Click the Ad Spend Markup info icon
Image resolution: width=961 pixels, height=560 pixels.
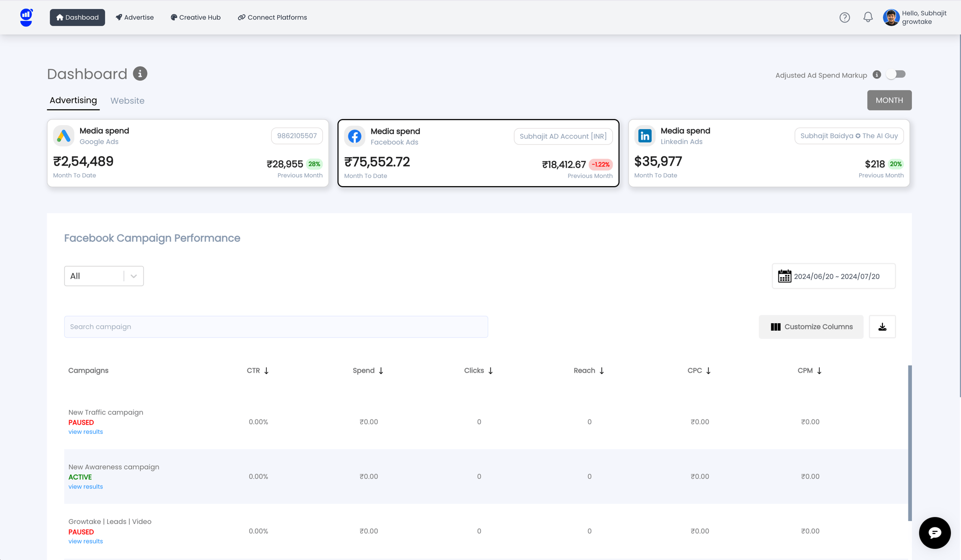[x=876, y=75]
